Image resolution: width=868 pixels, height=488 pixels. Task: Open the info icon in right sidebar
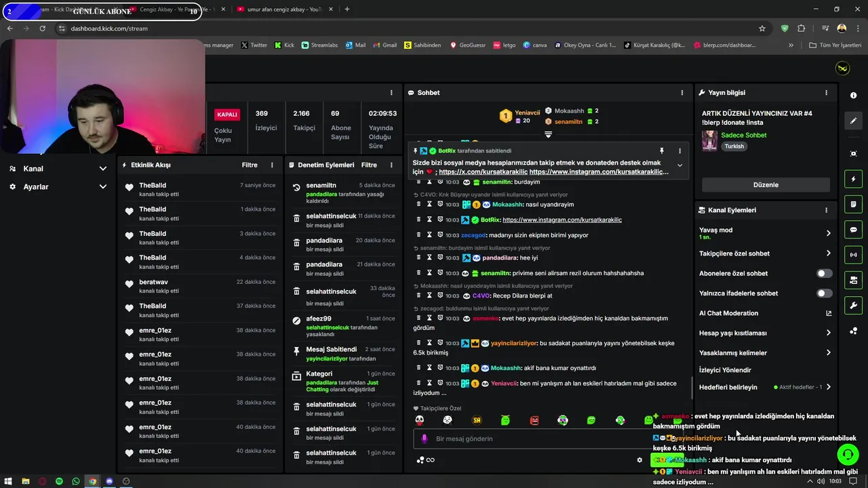pos(853,96)
